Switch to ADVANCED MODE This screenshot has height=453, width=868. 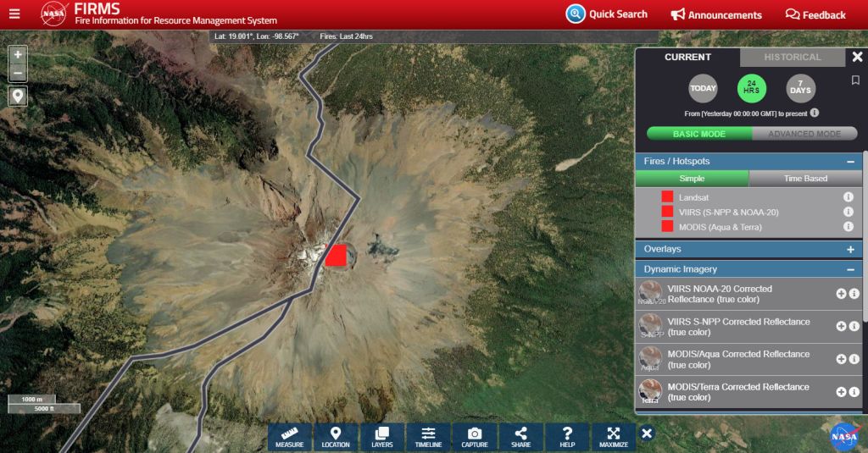click(804, 134)
